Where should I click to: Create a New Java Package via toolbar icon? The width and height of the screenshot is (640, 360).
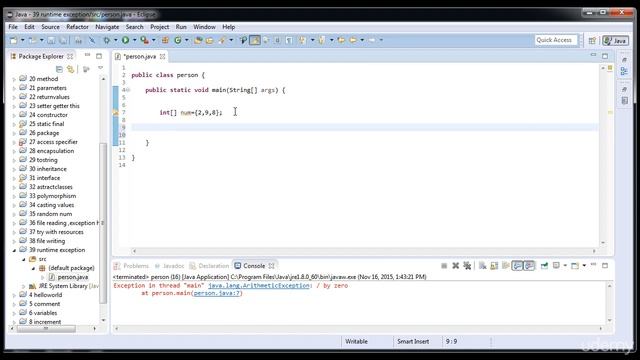click(165, 40)
